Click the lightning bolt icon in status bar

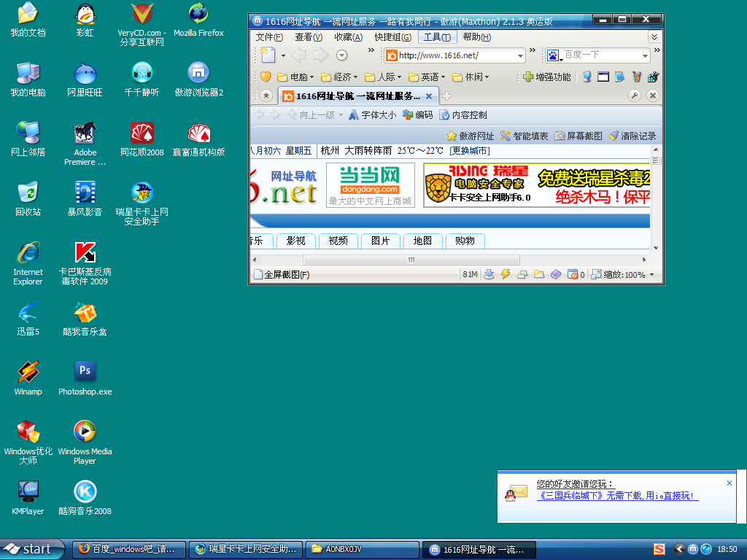tap(506, 274)
